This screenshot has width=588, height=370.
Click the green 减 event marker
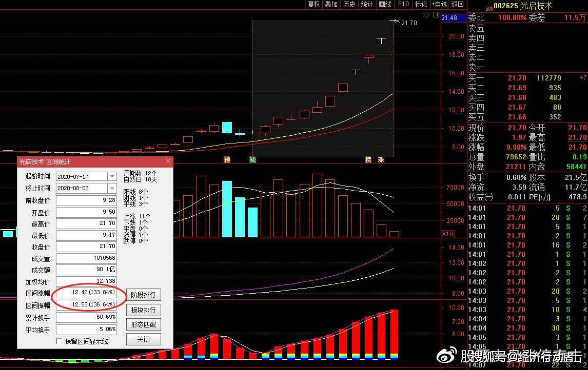(x=252, y=160)
